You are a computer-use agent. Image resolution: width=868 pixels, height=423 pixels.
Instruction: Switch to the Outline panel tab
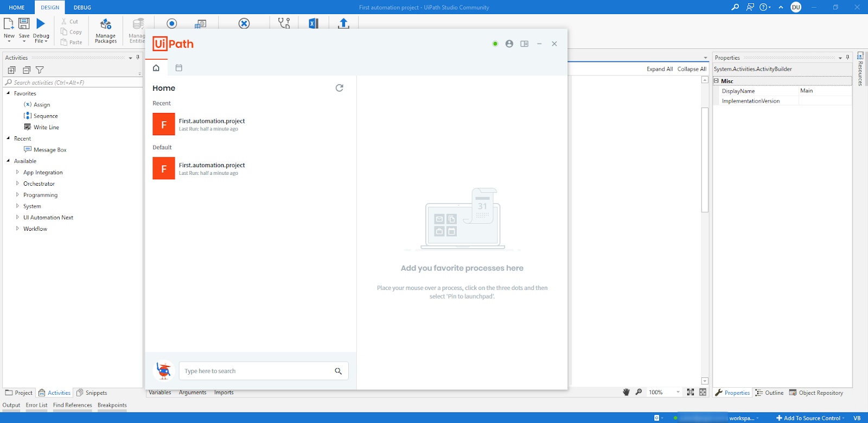click(770, 393)
